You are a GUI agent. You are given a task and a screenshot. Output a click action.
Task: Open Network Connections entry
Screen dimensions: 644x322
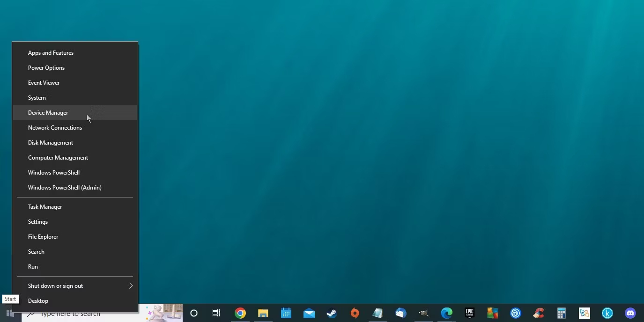point(75,128)
